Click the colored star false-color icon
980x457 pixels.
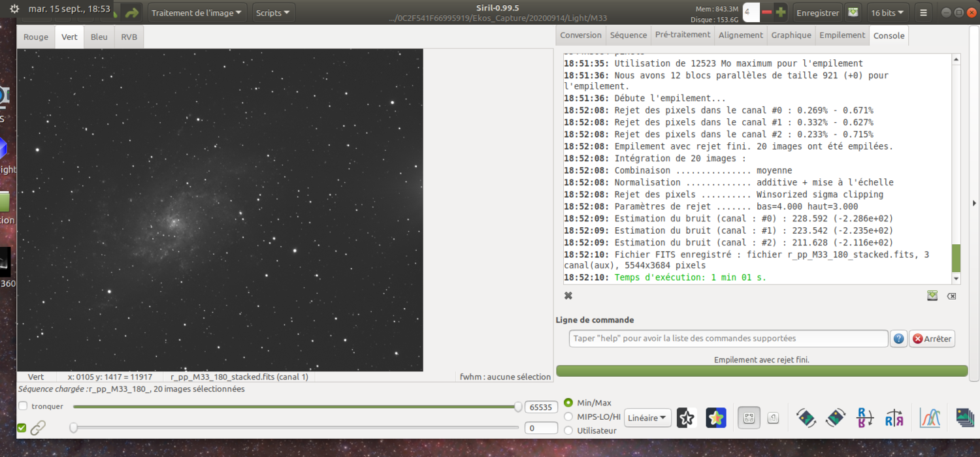(716, 418)
